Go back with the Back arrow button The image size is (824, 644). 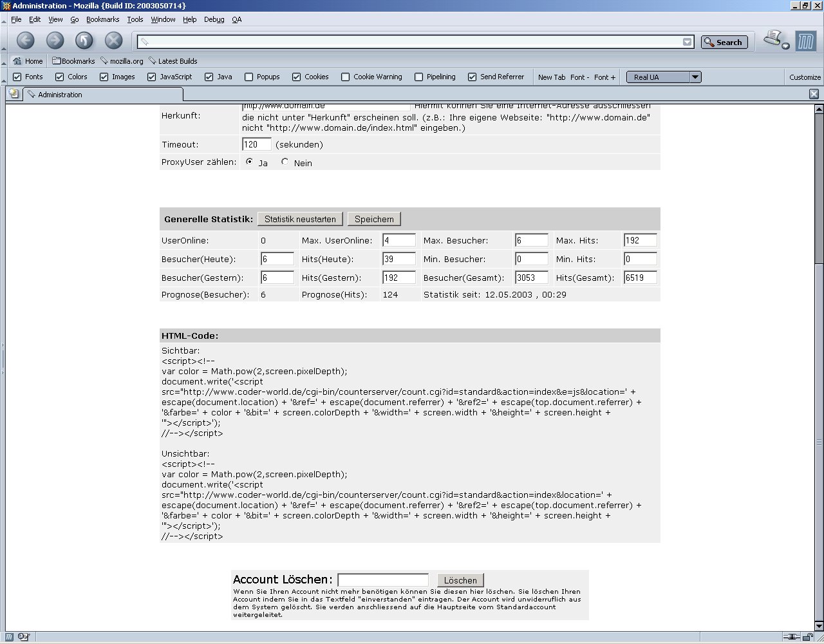click(x=25, y=41)
